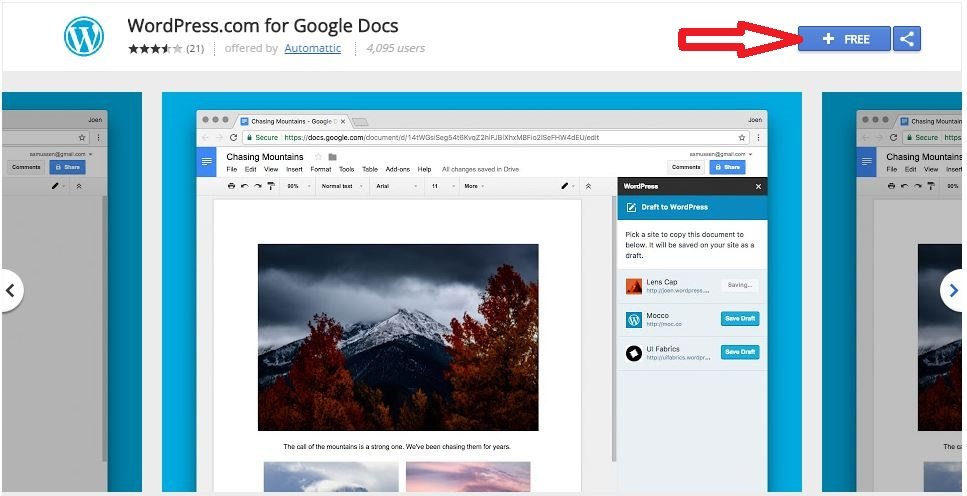This screenshot has width=967, height=496.
Task: Click the blue Docs home icon in the center preview
Action: tap(206, 162)
